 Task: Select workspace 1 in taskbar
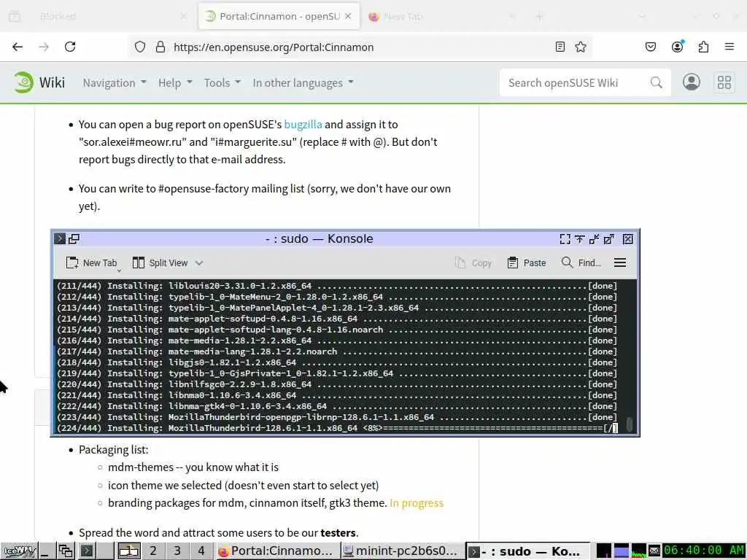pos(128,551)
